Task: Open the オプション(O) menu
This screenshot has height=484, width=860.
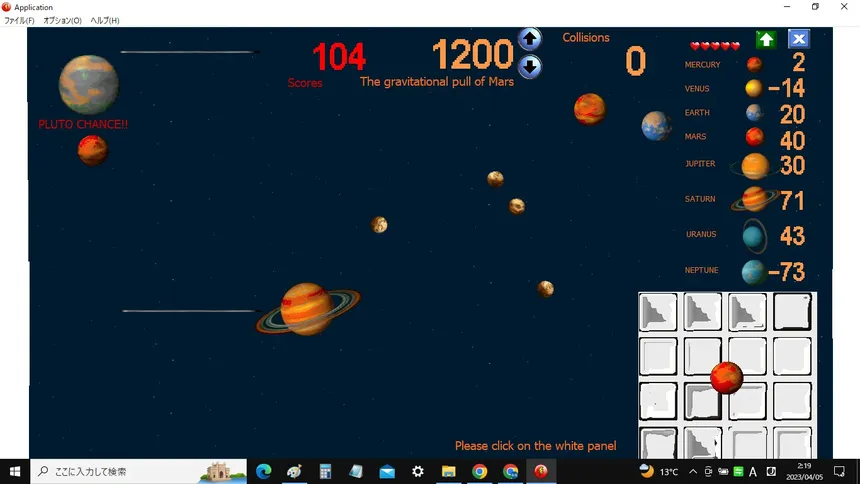Action: pyautogui.click(x=62, y=20)
